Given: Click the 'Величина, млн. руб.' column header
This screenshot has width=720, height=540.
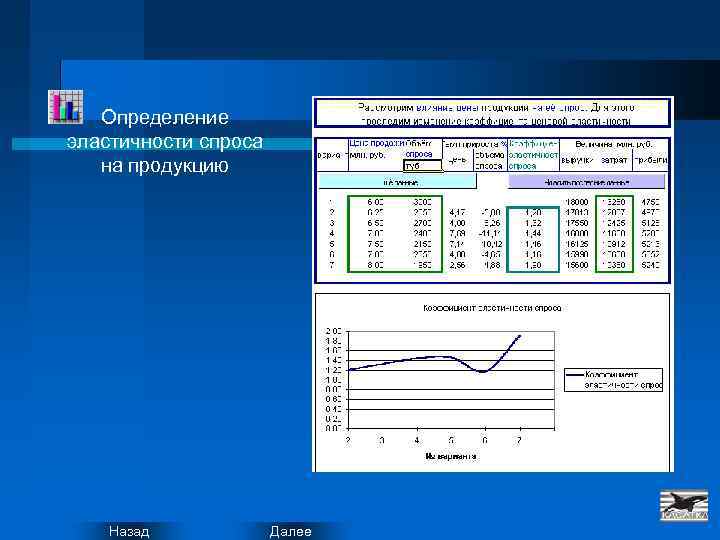Looking at the screenshot, I should (x=614, y=144).
